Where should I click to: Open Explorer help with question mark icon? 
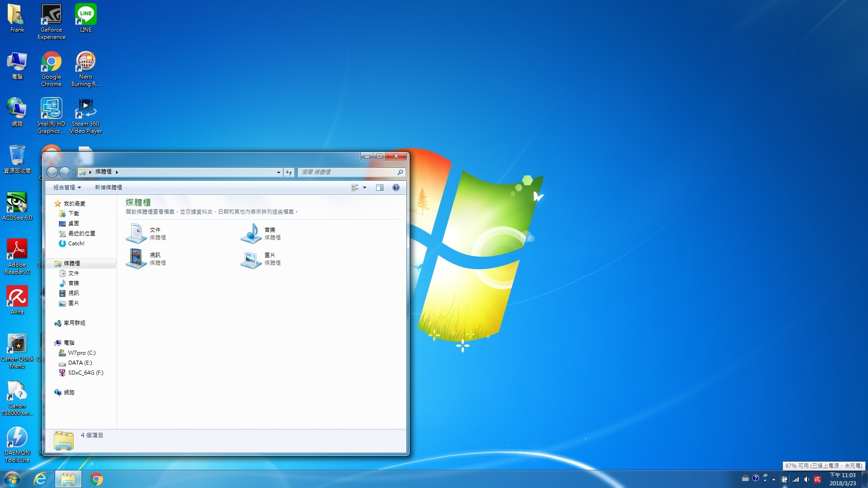tap(396, 188)
